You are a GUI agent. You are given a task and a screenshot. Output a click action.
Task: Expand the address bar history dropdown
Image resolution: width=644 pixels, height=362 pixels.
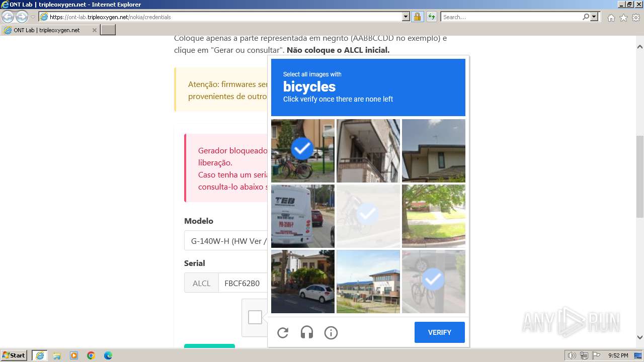pos(406,17)
